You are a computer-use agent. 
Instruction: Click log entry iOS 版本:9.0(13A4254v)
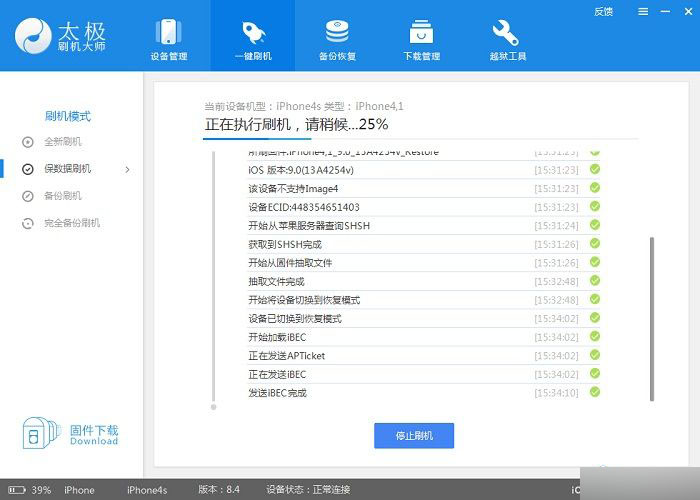(x=301, y=170)
